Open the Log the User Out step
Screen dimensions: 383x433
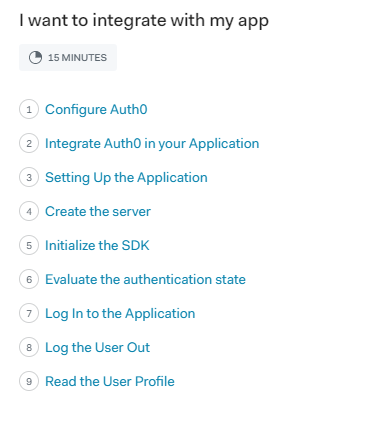tap(97, 347)
